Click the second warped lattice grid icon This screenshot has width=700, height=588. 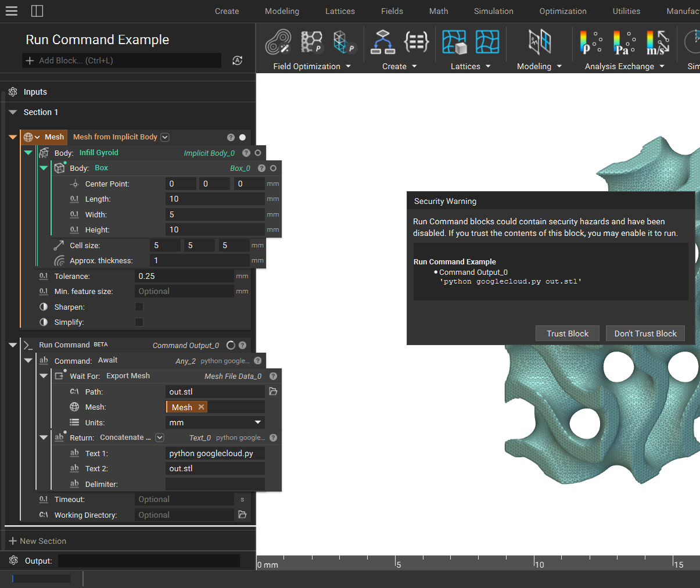click(487, 42)
